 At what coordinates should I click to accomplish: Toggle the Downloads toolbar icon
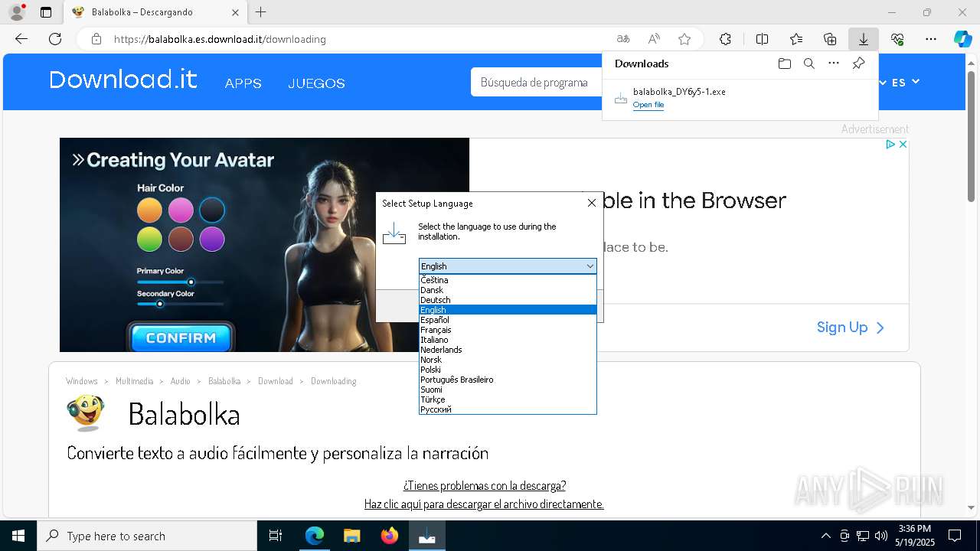click(864, 39)
